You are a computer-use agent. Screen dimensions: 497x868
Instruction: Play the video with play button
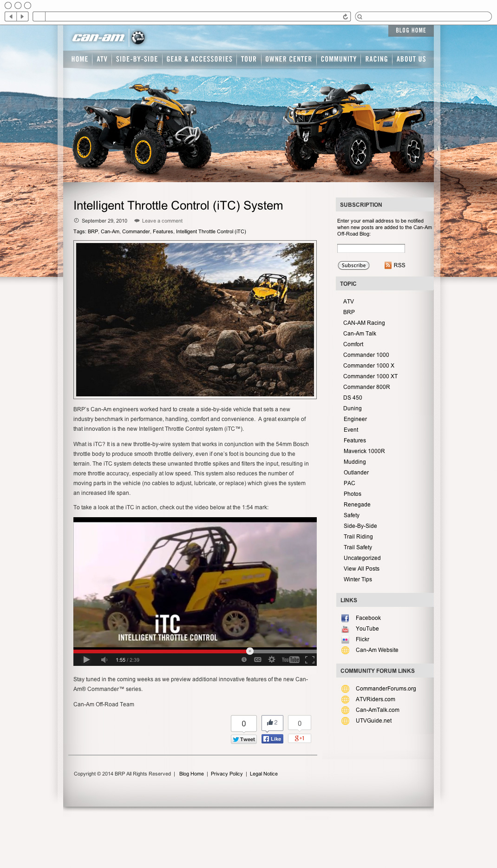pyautogui.click(x=86, y=660)
